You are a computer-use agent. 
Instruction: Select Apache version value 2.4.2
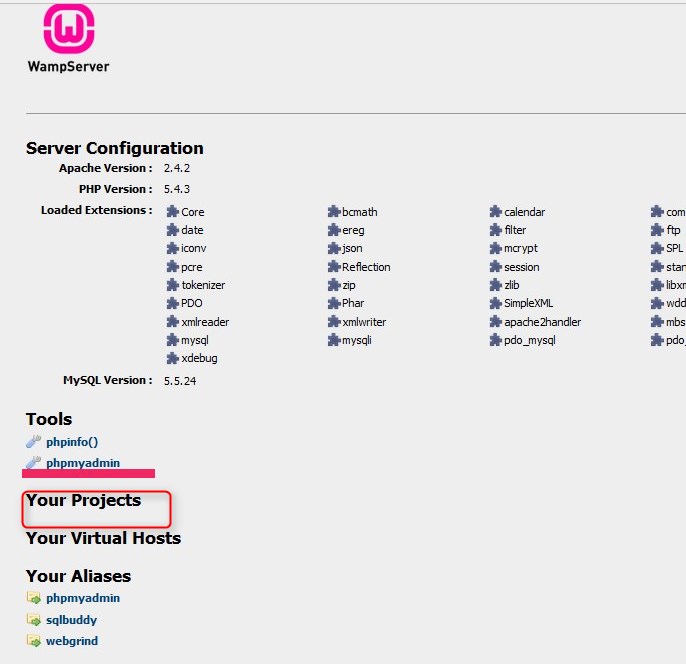pos(177,168)
